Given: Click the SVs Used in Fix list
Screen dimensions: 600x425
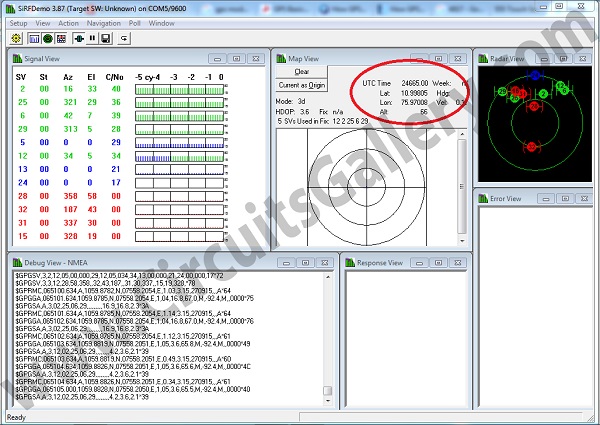Looking at the screenshot, I should tap(323, 121).
